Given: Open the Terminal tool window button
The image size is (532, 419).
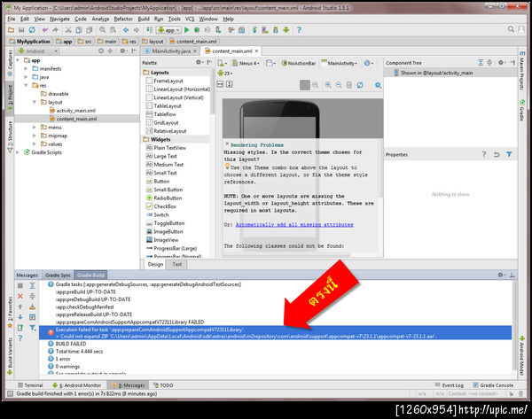Looking at the screenshot, I should point(30,385).
